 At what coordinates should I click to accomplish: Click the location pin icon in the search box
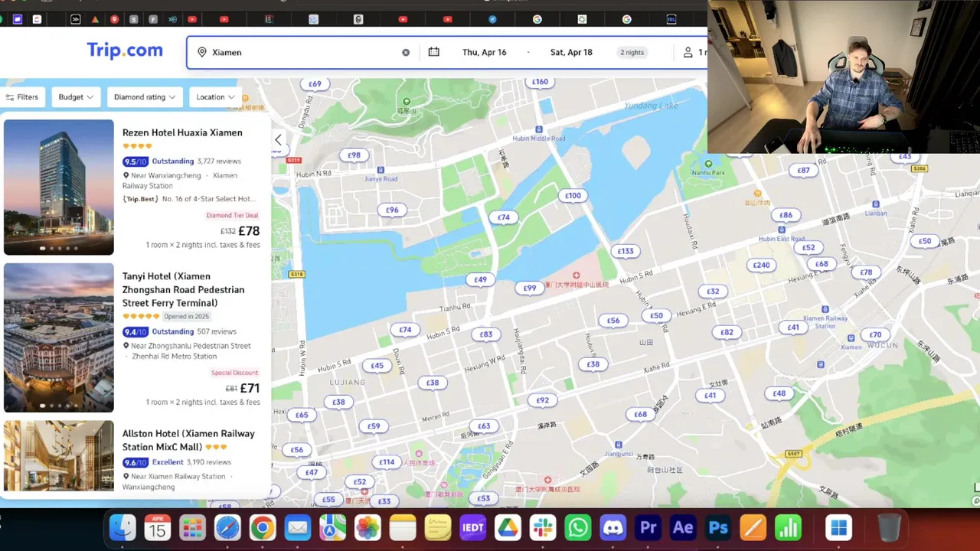202,53
